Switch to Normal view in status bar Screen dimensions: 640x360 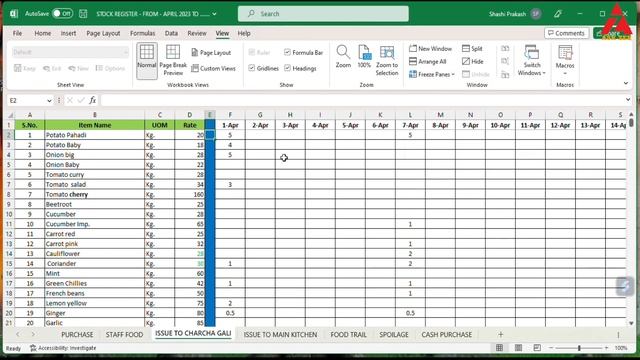tap(499, 348)
